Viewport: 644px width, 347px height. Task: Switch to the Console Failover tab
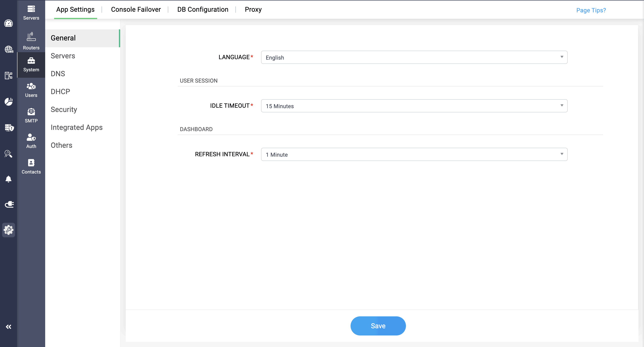click(136, 10)
